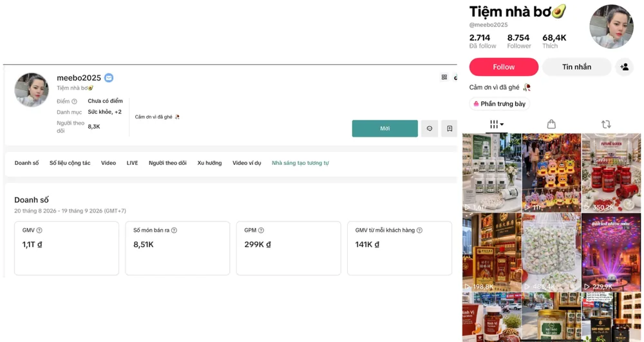Open the Video tab

click(x=108, y=163)
